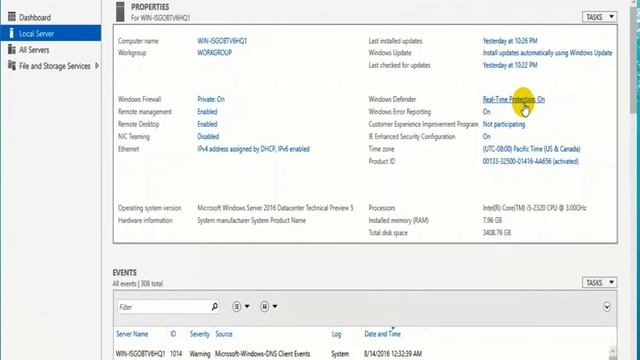This screenshot has width=640, height=360.
Task: Click Last installed updates Yesterday at 10:26 PM
Action: 510,41
